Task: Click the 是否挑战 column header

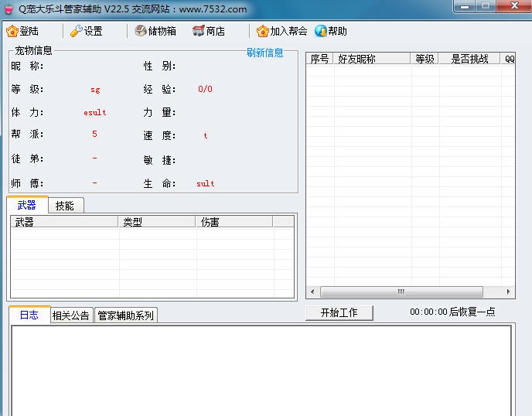Action: pos(469,59)
